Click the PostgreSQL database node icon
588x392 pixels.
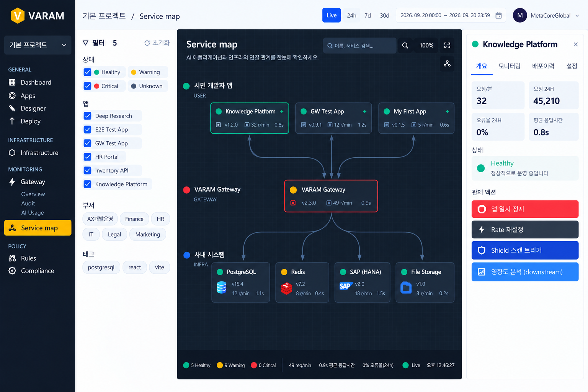click(x=222, y=287)
